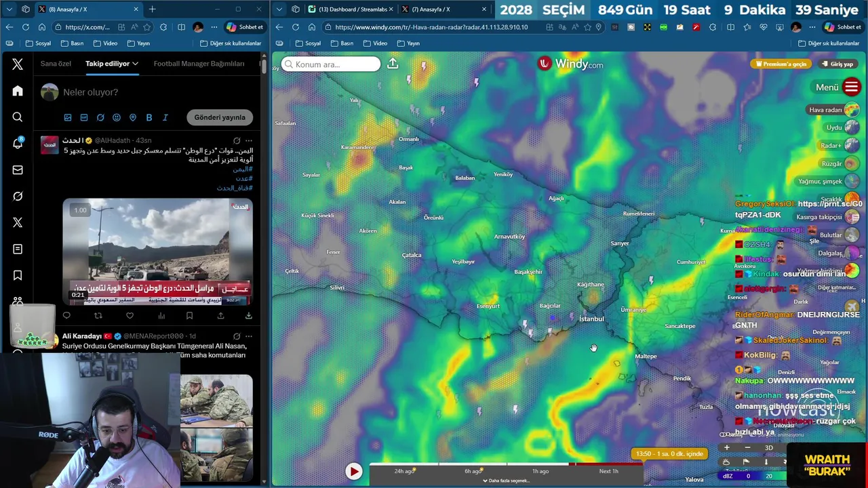Open new tab in left browser
The width and height of the screenshot is (868, 488).
pos(152,9)
